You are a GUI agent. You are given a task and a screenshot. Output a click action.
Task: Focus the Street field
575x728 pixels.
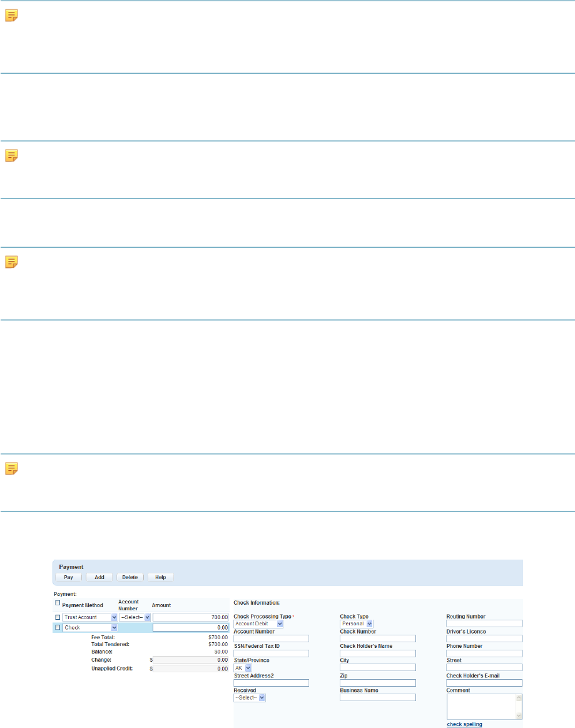(484, 667)
